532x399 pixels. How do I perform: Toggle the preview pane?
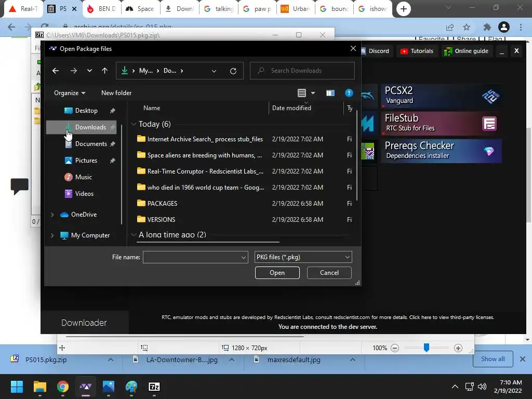pos(330,93)
